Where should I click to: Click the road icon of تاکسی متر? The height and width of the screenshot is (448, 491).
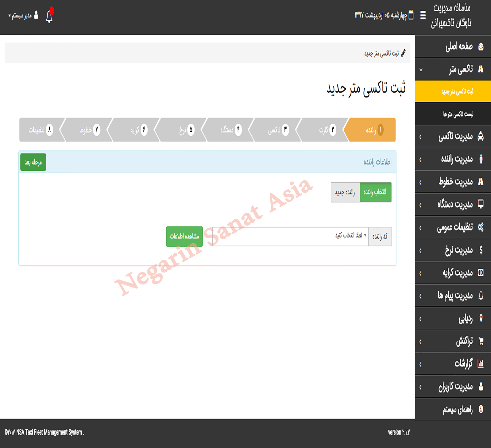(x=481, y=69)
